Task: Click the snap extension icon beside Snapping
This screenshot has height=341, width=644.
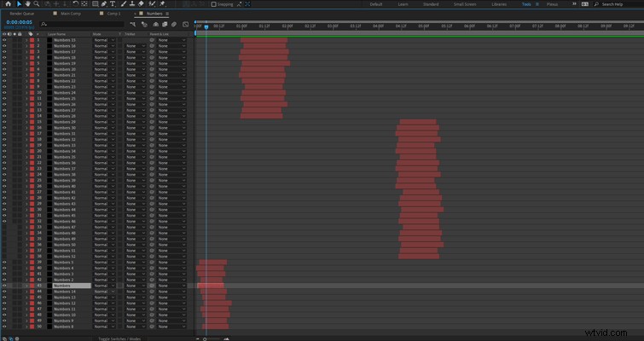Action: point(239,4)
